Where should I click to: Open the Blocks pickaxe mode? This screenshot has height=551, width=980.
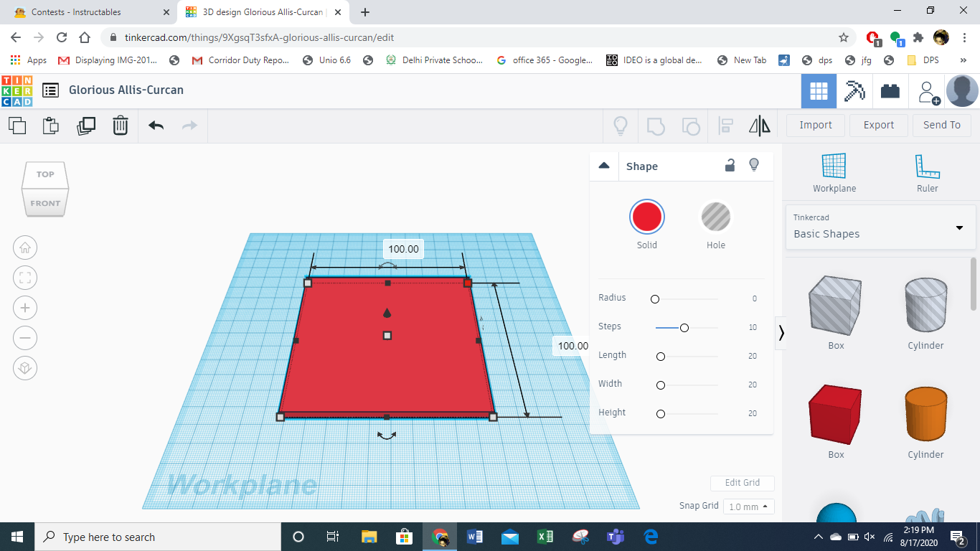[x=854, y=91]
